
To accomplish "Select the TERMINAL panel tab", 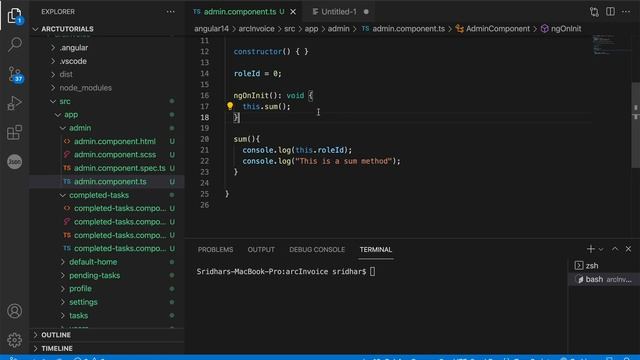I will [x=376, y=249].
